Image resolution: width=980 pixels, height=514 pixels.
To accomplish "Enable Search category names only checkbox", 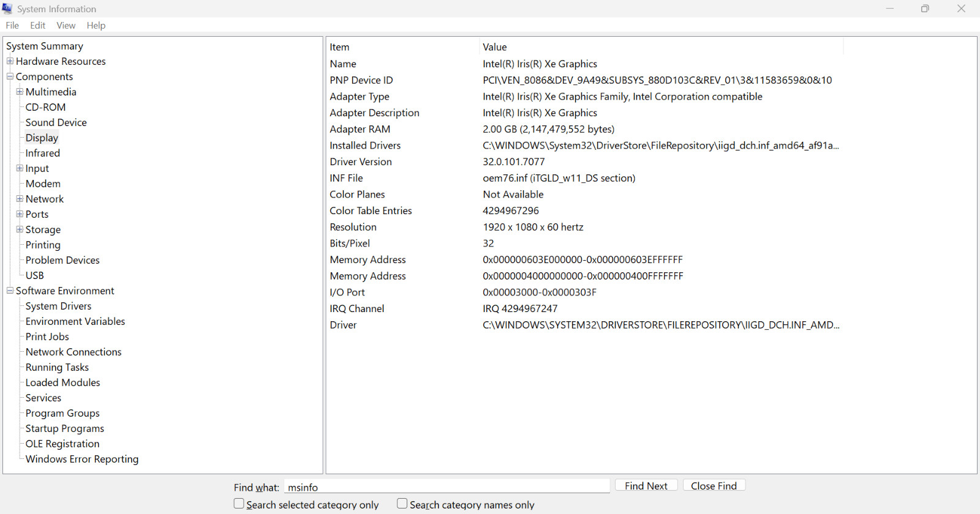I will click(x=402, y=504).
